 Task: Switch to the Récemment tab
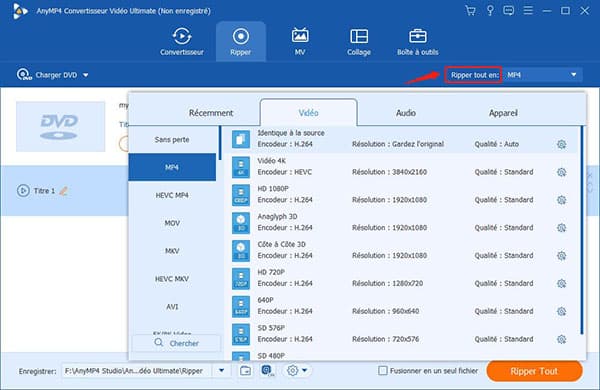[x=211, y=113]
